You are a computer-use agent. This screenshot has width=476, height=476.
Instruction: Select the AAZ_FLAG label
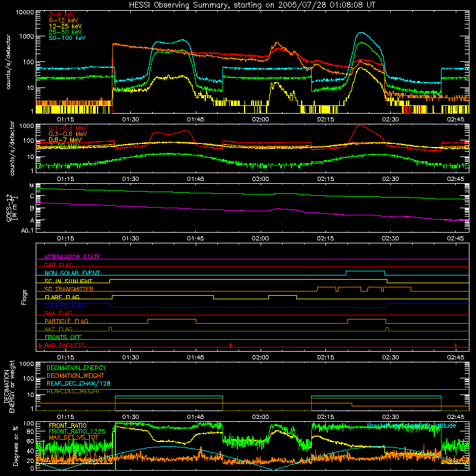tap(58, 329)
